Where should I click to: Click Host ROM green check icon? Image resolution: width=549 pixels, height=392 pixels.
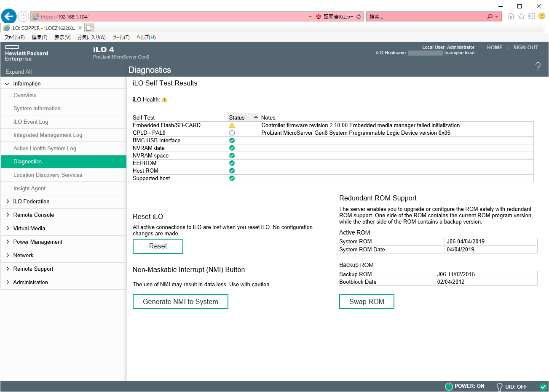(x=232, y=171)
